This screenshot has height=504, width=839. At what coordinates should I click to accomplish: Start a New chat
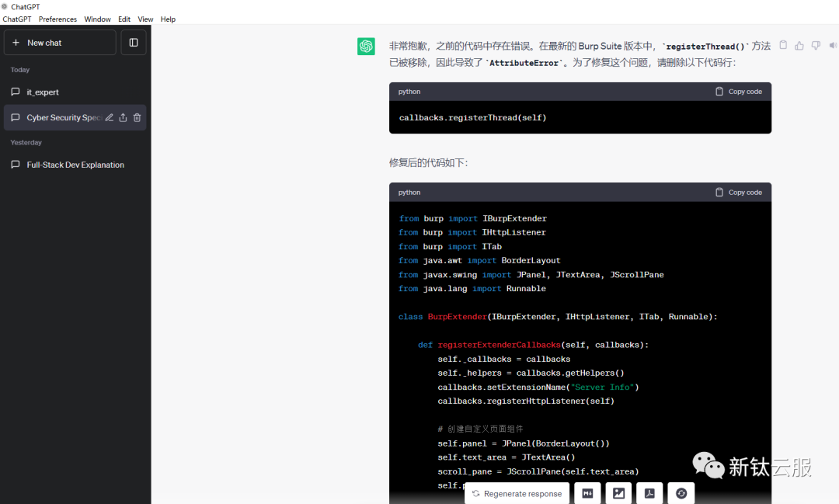click(60, 43)
